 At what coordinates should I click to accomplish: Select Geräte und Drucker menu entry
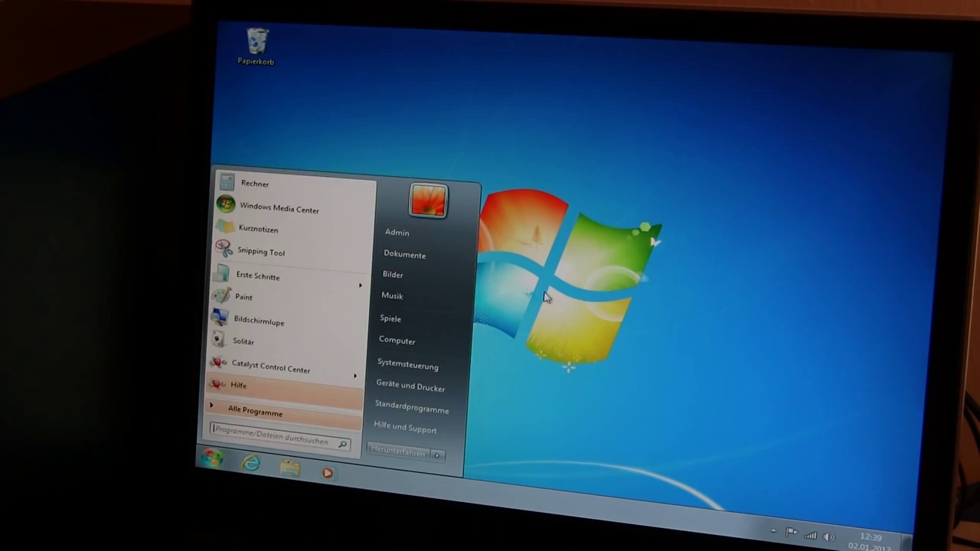410,386
